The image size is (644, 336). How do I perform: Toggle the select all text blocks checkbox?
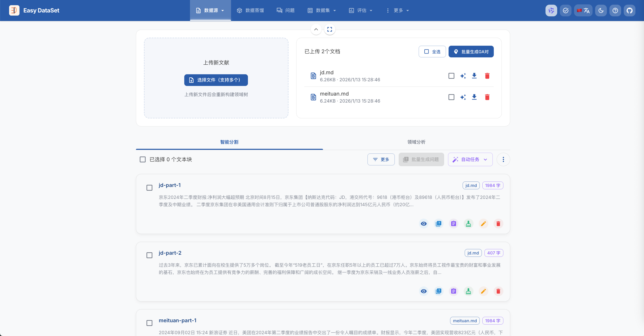143,159
